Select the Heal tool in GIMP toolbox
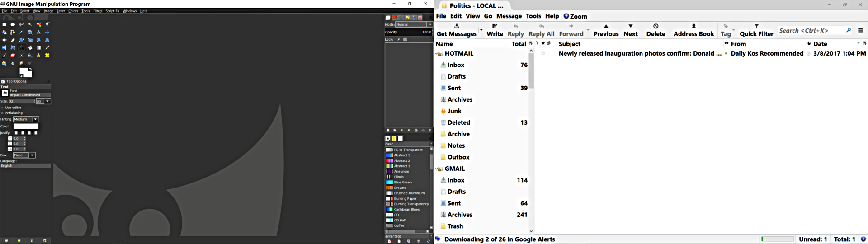Screen dimensions: 868x244 click(47, 55)
